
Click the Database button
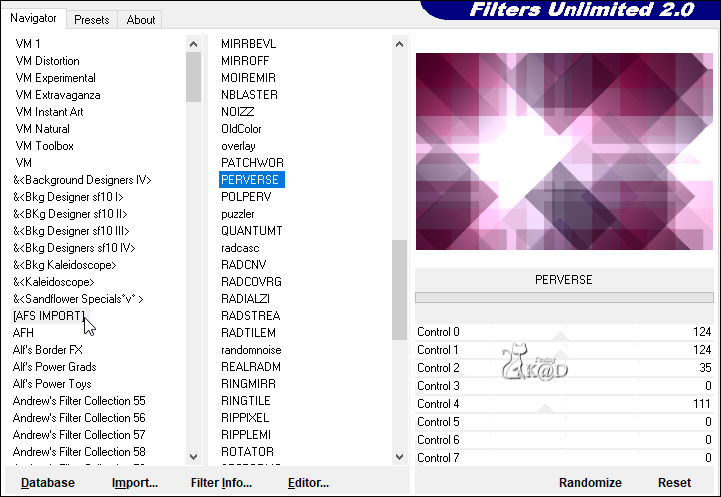(x=48, y=483)
